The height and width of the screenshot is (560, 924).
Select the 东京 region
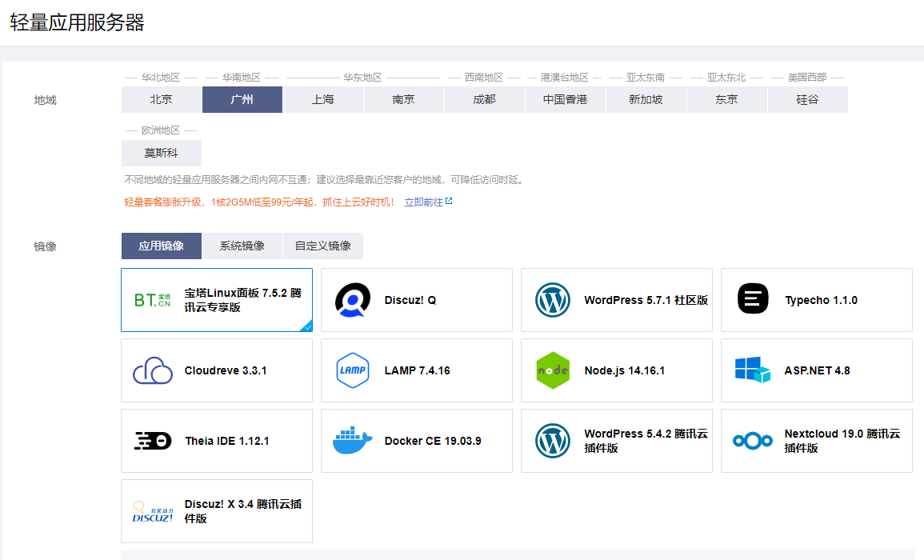click(726, 100)
